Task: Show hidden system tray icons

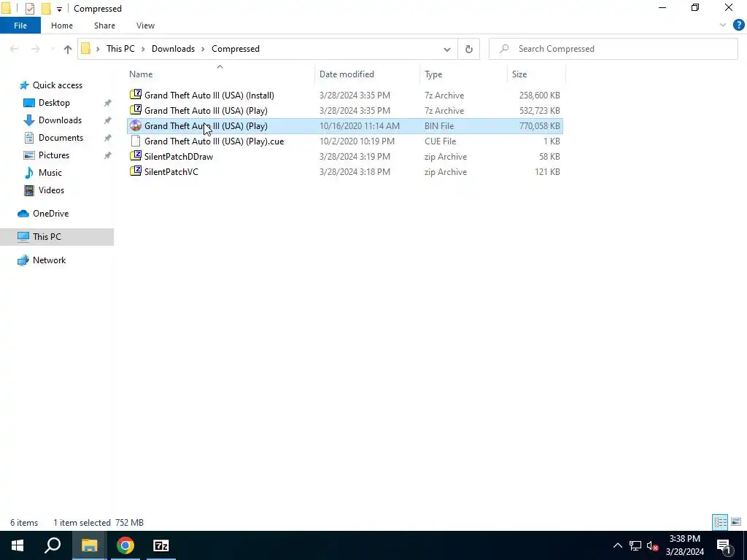Action: [x=617, y=545]
